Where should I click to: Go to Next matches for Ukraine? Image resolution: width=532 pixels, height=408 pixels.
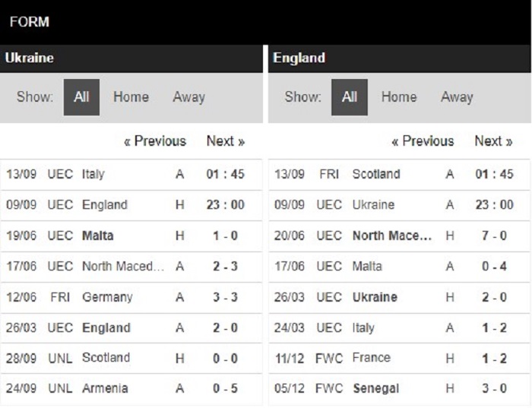[x=226, y=141]
